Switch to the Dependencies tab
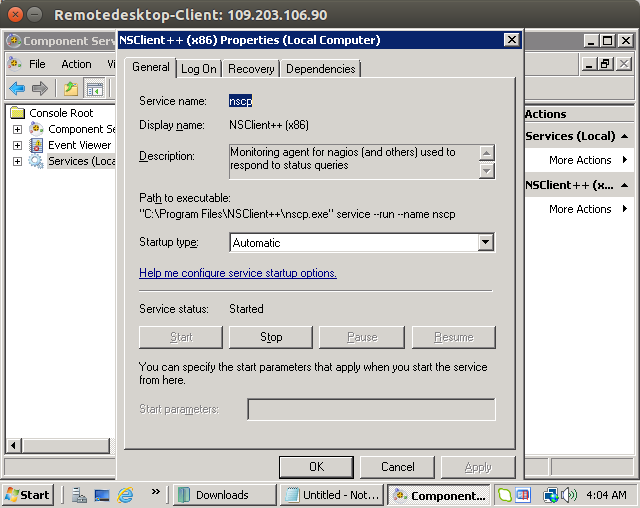Viewport: 640px width, 508px height. 320,69
